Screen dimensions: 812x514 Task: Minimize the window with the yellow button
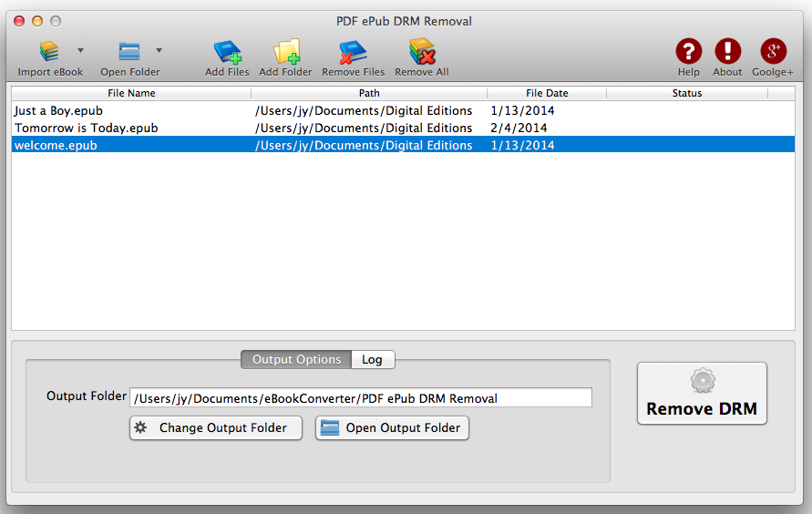coord(37,21)
